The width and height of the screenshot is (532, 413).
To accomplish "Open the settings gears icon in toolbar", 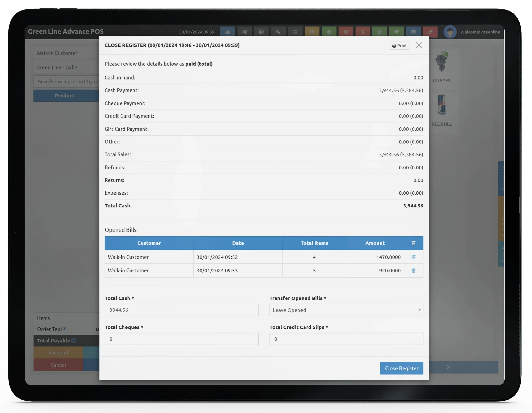I will coord(245,32).
